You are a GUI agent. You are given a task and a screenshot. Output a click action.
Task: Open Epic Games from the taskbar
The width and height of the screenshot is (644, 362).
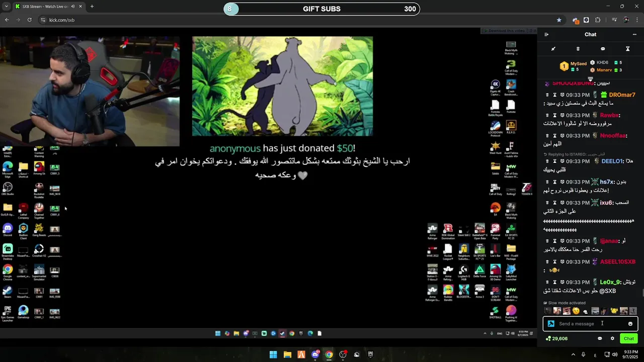[x=371, y=354]
